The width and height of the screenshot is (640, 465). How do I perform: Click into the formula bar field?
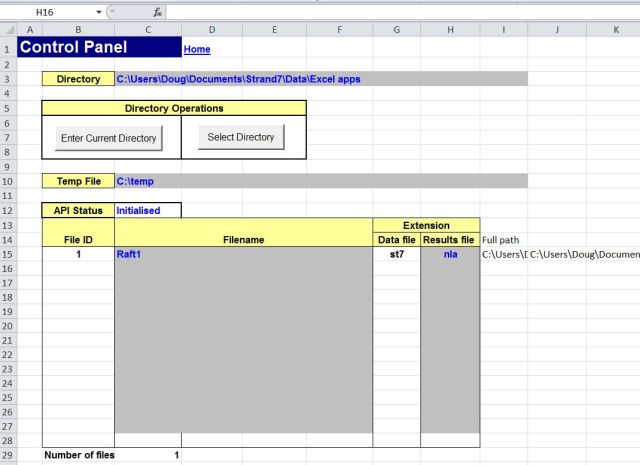pos(400,12)
